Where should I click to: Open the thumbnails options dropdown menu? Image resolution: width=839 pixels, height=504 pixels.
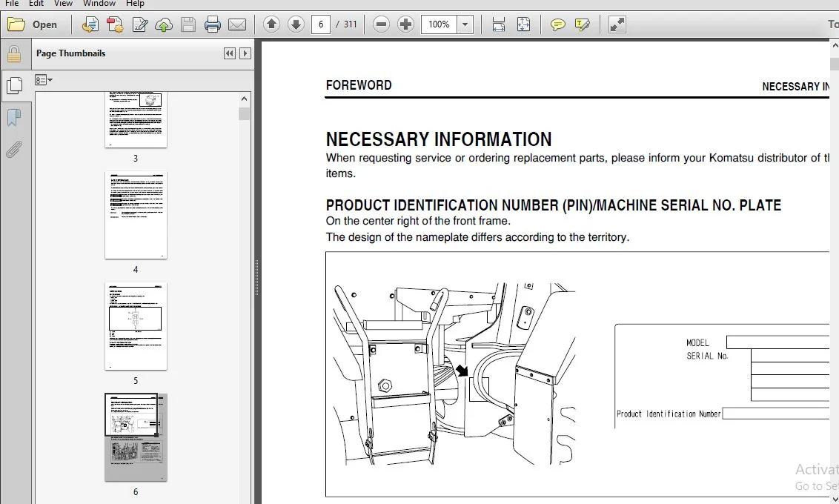click(x=43, y=80)
